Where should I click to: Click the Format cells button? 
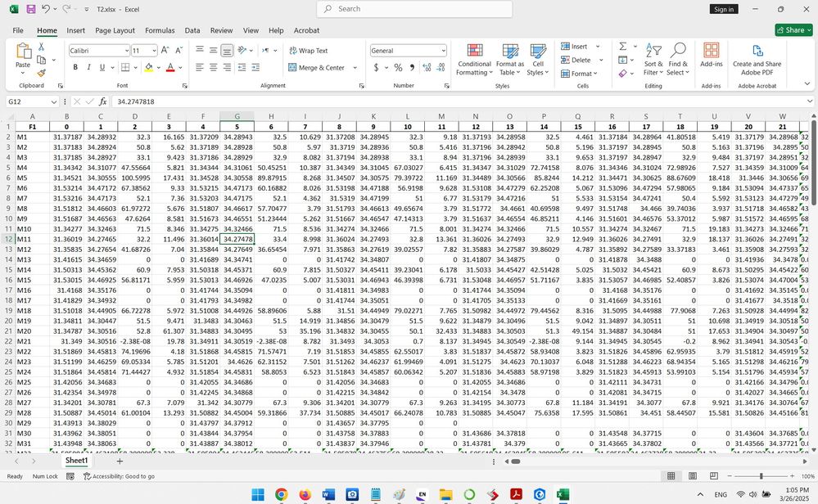click(x=579, y=74)
